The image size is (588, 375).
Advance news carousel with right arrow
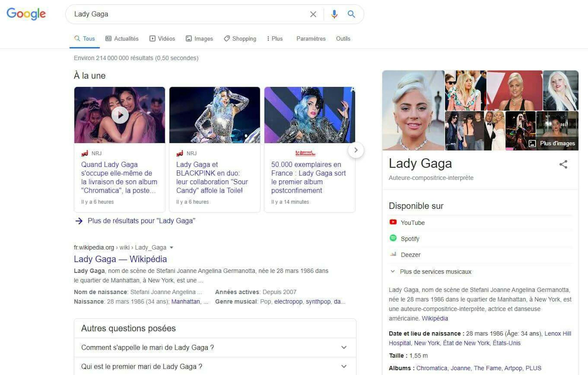(356, 150)
